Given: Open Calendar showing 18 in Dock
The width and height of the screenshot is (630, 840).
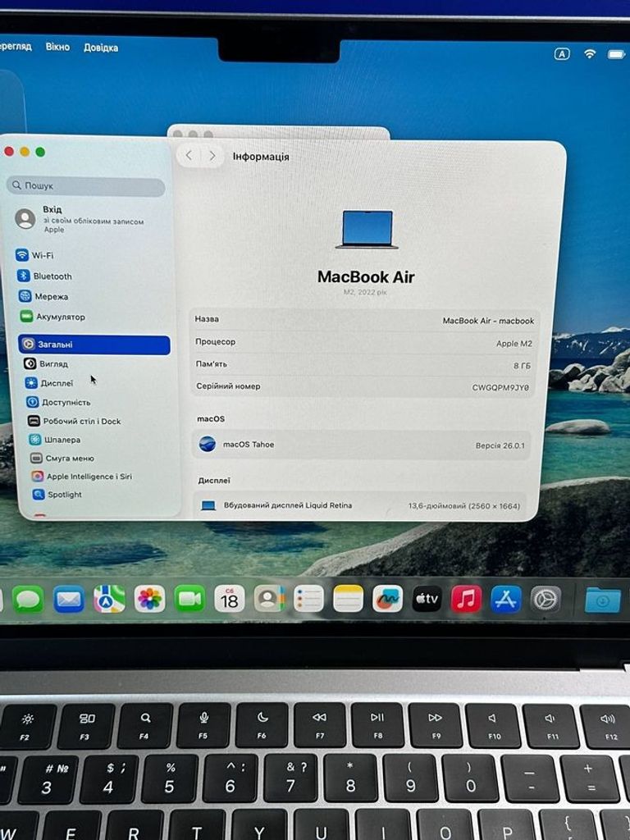Looking at the screenshot, I should point(230,599).
